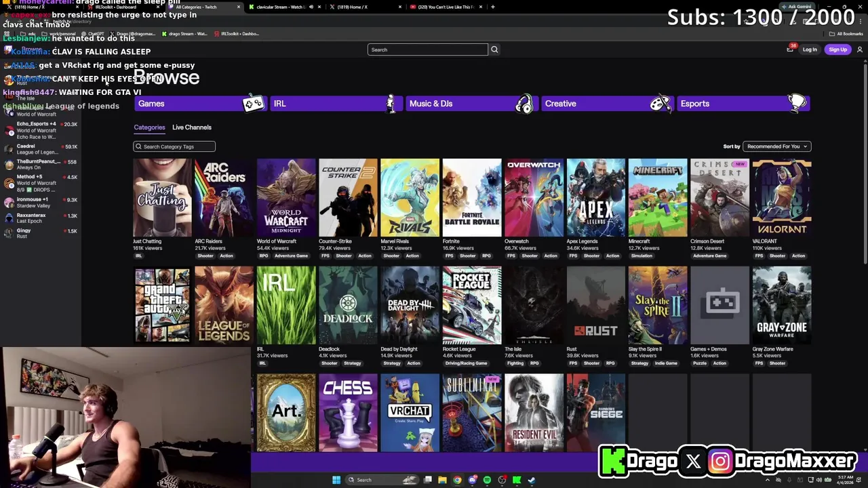Open ironmouse channel in the sidebar
Image resolution: width=868 pixels, height=488 pixels.
[41, 202]
